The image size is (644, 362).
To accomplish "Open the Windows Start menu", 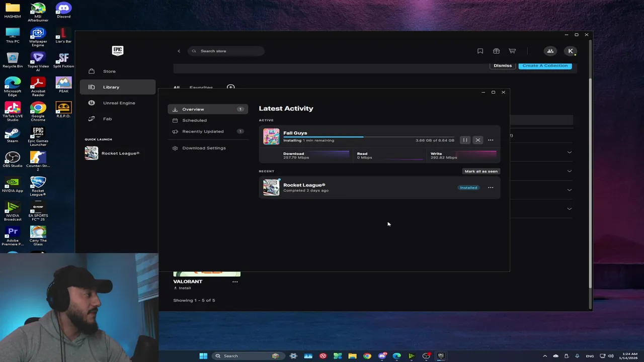I will pos(203,356).
